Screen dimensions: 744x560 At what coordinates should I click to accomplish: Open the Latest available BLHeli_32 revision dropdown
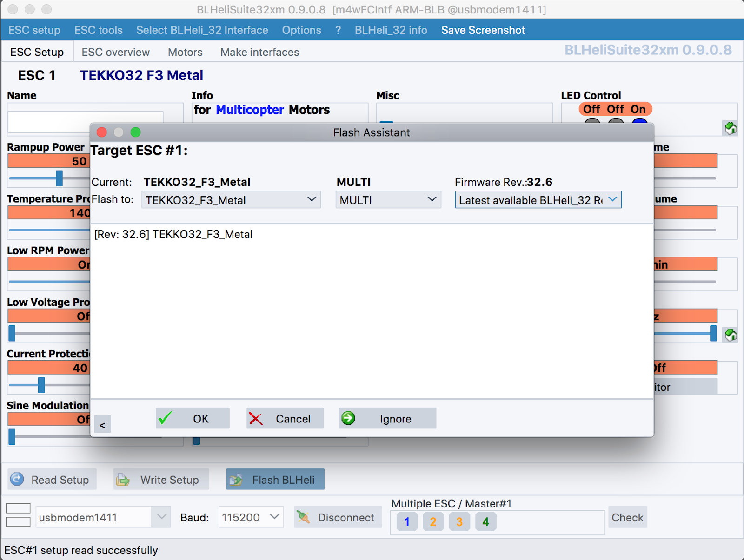click(x=538, y=200)
